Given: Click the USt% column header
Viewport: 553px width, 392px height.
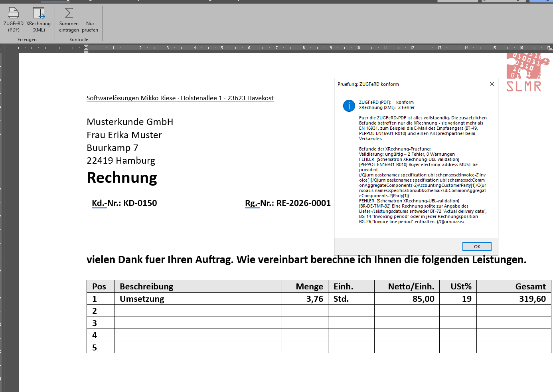Looking at the screenshot, I should [458, 286].
